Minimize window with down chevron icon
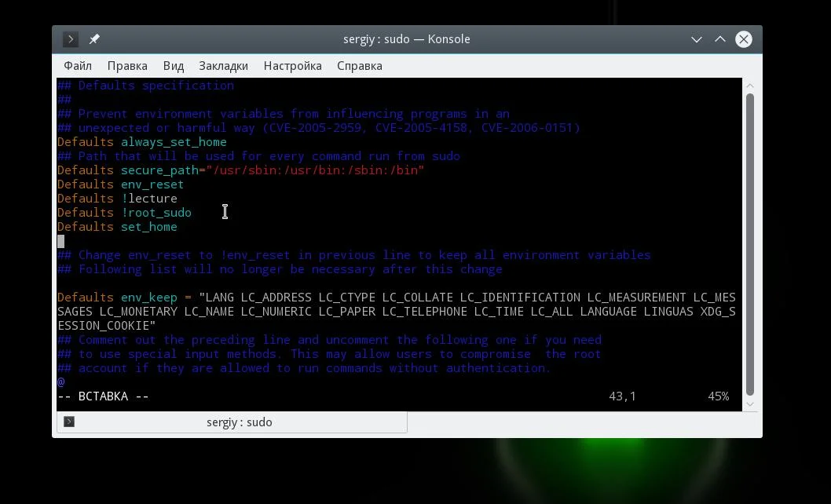Image resolution: width=831 pixels, height=504 pixels. 697,39
